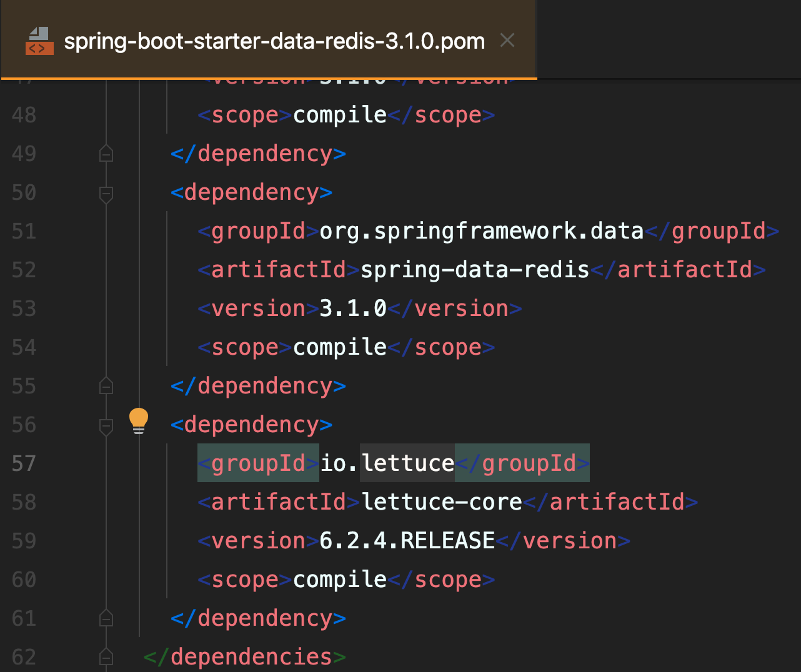Click line number 58 in the gutter

point(24,502)
